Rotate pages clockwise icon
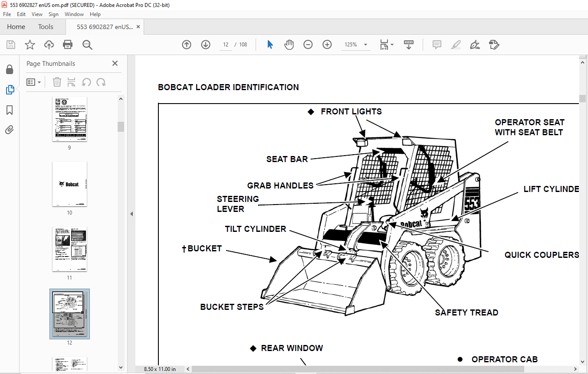Viewport: 588px width, 374px height. 101,82
